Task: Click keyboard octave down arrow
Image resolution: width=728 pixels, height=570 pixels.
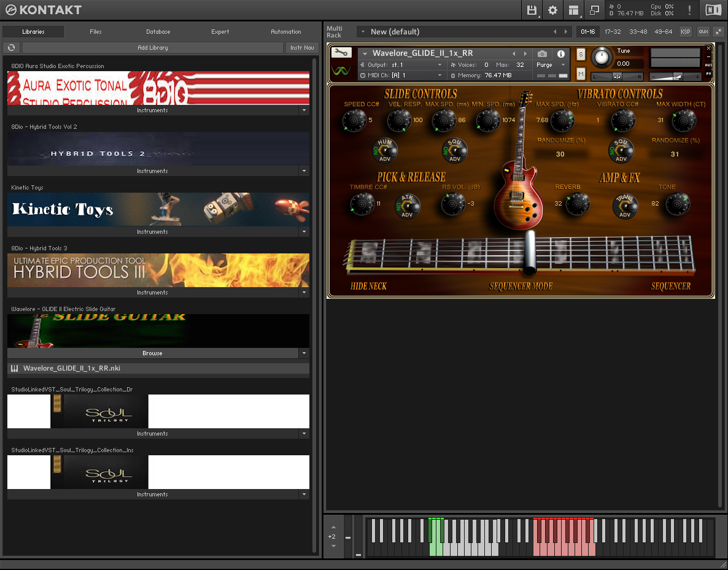Action: coord(333,546)
